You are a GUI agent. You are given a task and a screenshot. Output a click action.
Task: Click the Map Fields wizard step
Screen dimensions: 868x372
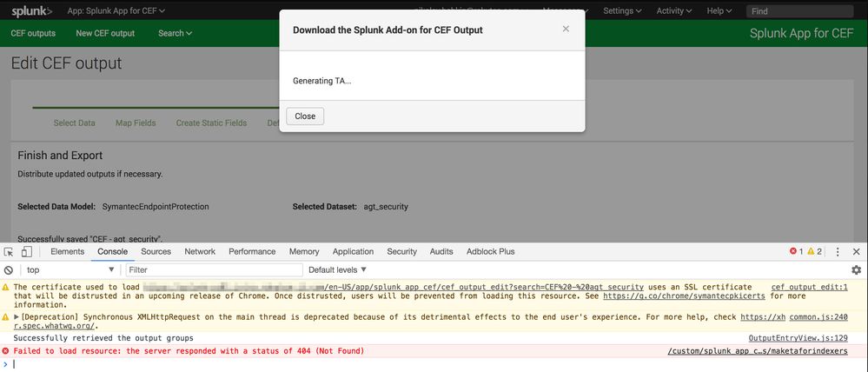point(136,123)
